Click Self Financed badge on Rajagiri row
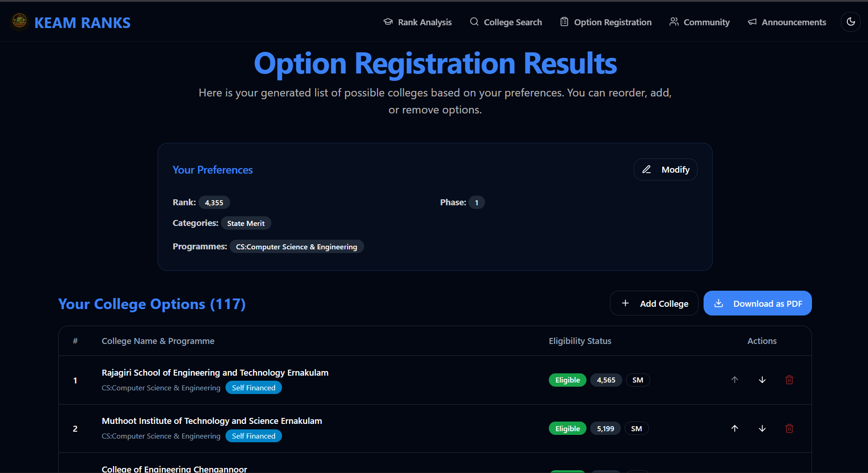The image size is (868, 473). (254, 387)
